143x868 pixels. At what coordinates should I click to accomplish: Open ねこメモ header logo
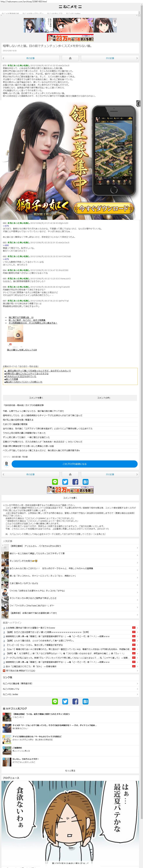[x=70, y=6]
